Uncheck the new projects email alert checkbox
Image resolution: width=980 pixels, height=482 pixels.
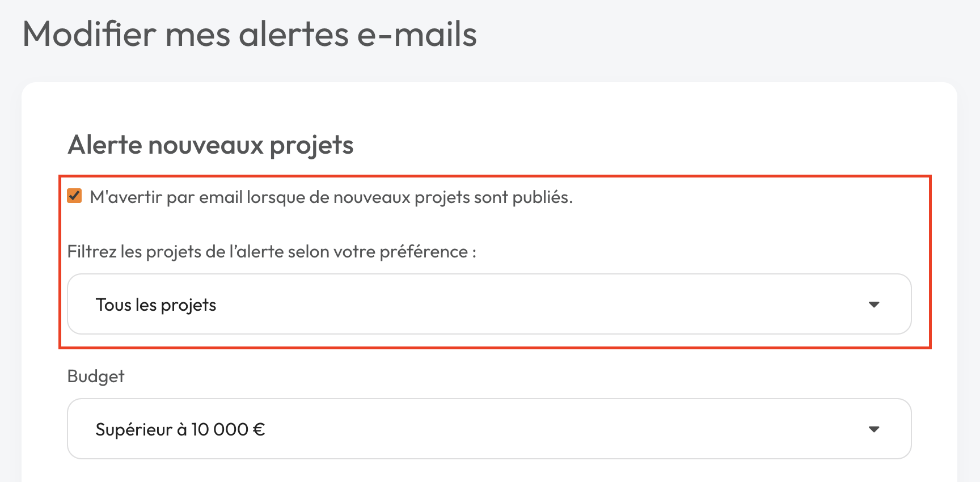[x=74, y=196]
